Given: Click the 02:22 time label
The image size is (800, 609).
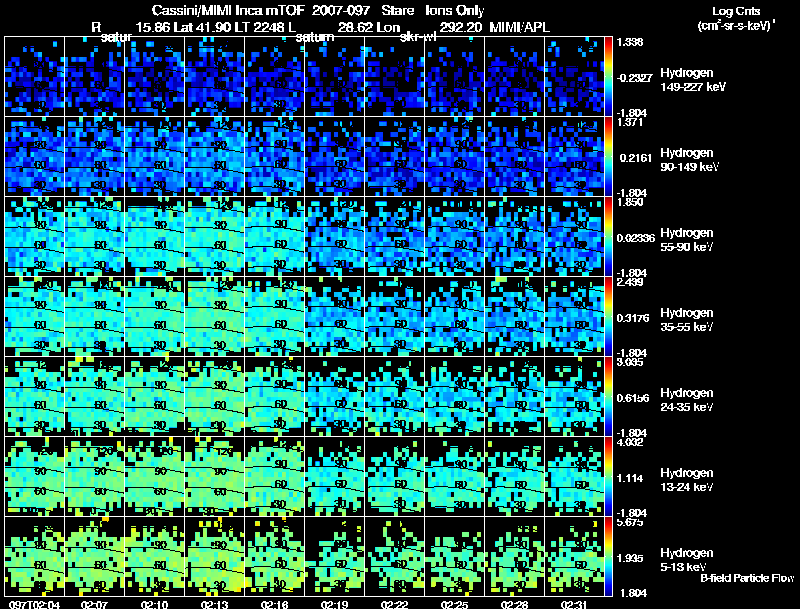Looking at the screenshot, I should 394,605.
